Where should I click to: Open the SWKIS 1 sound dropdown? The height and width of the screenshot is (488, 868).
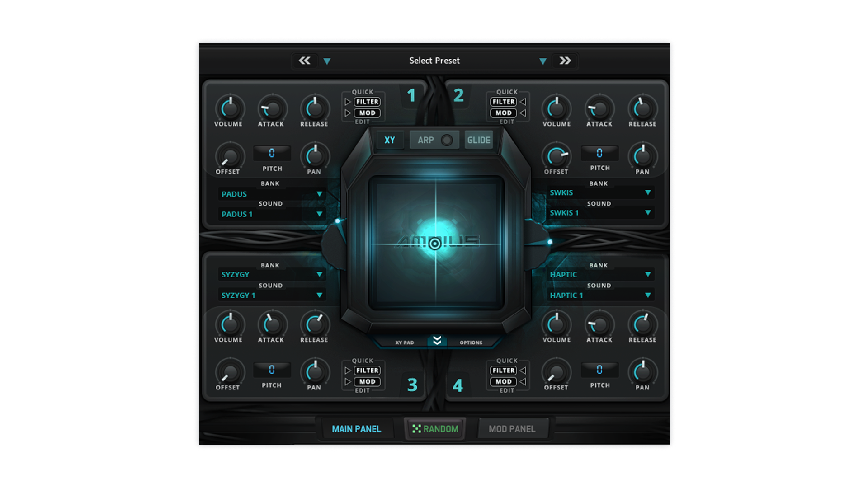tap(647, 212)
